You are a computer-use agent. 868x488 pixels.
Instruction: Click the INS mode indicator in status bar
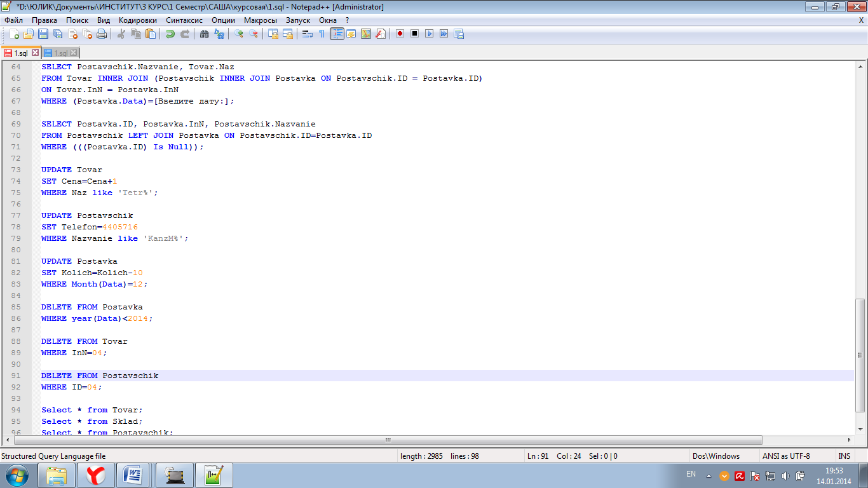point(844,456)
